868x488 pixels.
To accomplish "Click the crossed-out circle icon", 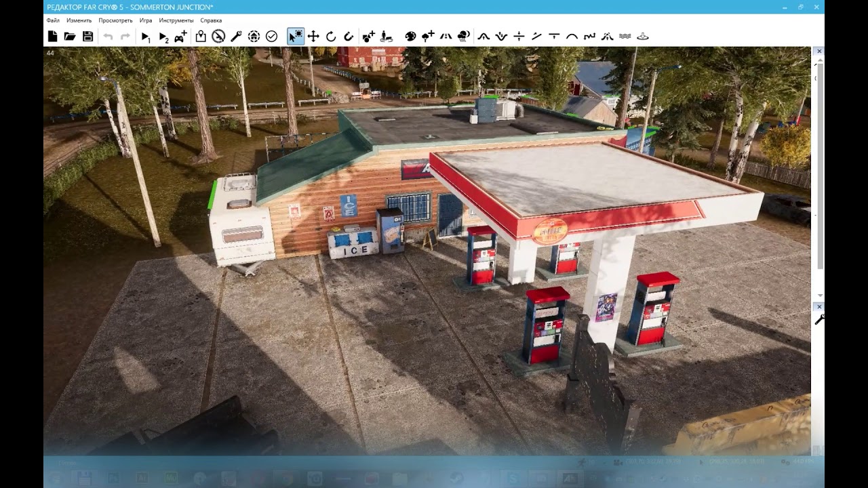I will 218,37.
